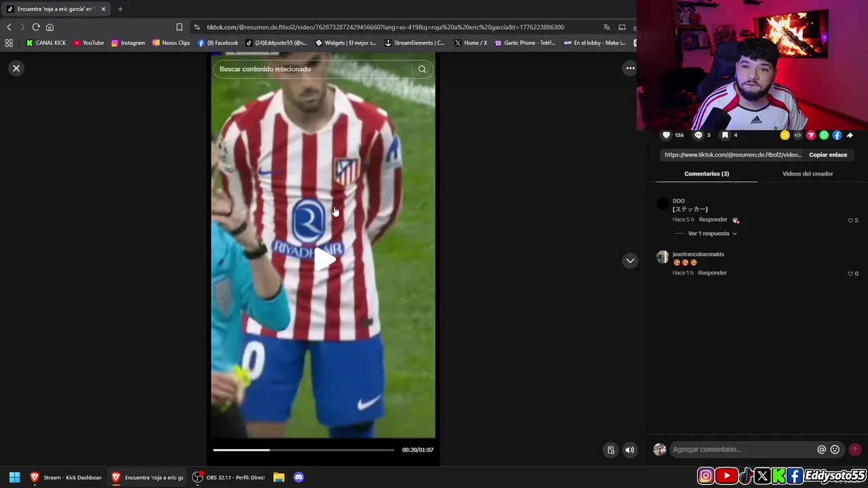Toggle the auto-scroll button beside volume

pyautogui.click(x=611, y=450)
